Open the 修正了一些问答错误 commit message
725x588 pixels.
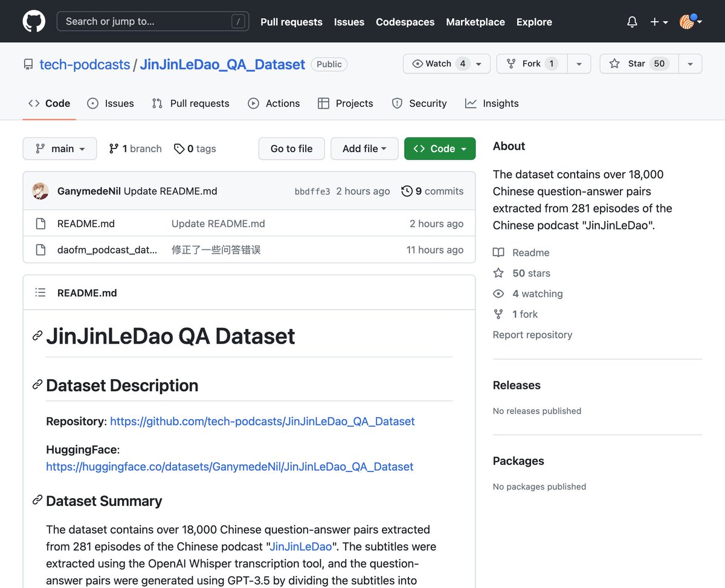pos(216,250)
